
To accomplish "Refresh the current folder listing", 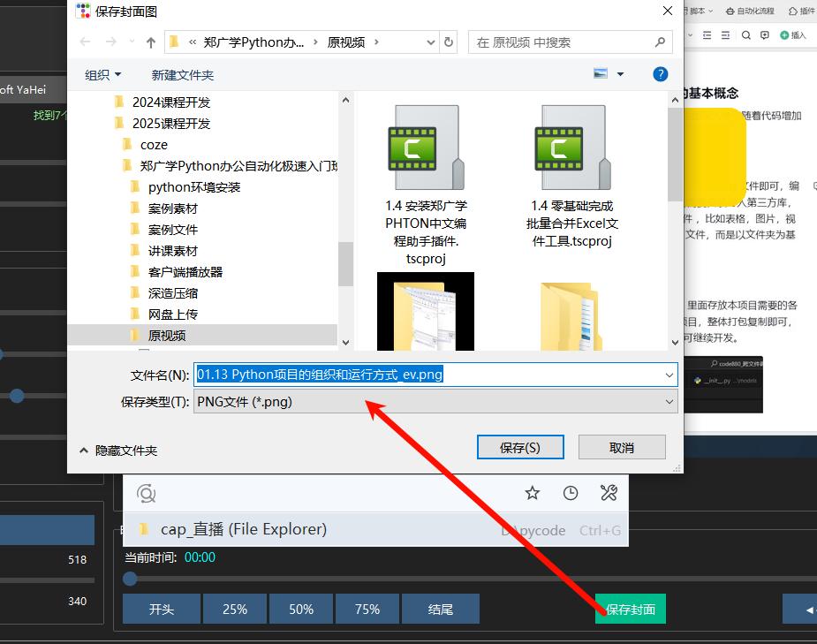I will pos(449,42).
